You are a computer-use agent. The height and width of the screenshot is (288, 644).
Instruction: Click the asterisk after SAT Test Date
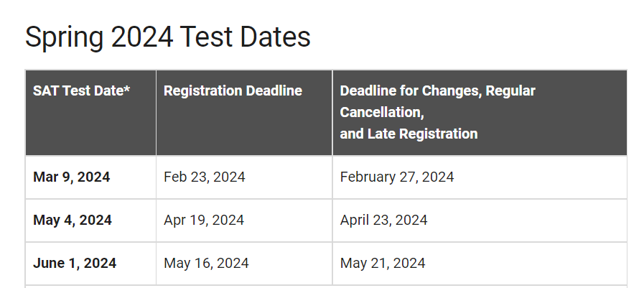point(127,90)
